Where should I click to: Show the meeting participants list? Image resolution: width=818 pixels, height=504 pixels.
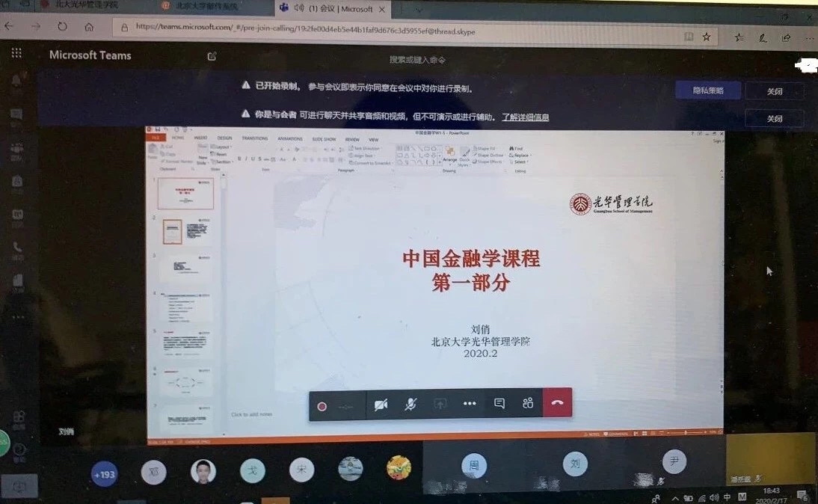pos(528,404)
